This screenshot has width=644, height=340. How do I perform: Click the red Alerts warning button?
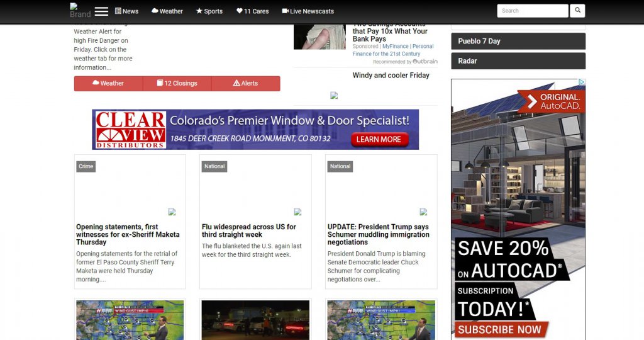pyautogui.click(x=245, y=83)
